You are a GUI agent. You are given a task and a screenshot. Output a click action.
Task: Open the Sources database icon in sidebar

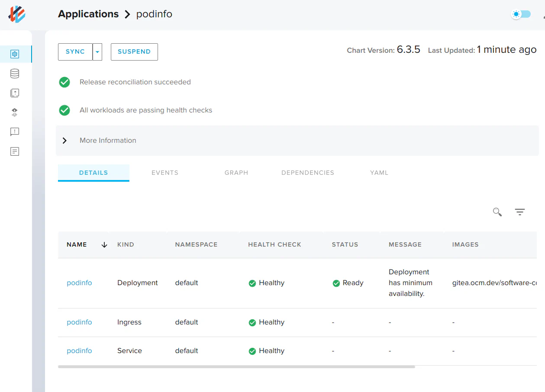pos(15,74)
